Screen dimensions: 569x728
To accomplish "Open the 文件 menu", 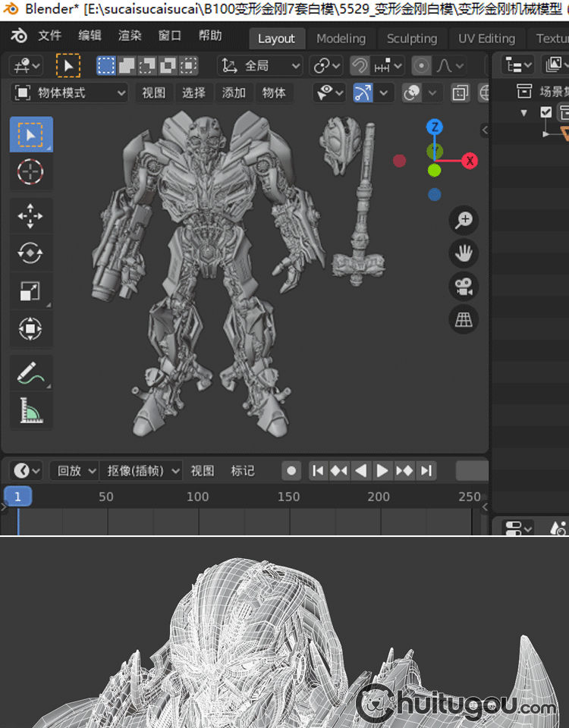I will tap(49, 36).
